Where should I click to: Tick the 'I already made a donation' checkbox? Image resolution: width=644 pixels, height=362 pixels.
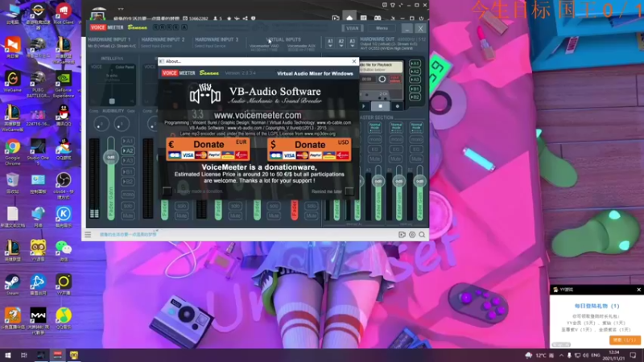click(167, 191)
